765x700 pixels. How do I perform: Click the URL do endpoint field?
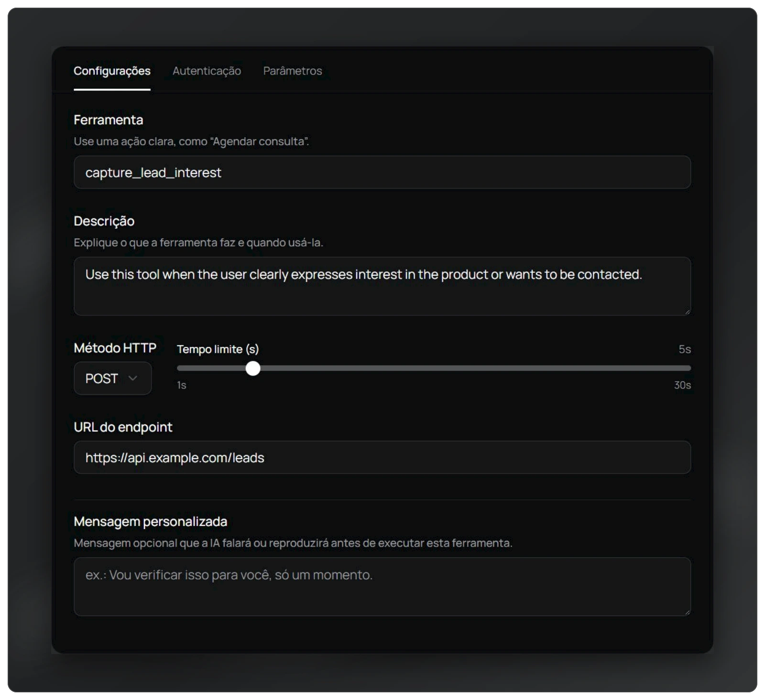(x=382, y=458)
